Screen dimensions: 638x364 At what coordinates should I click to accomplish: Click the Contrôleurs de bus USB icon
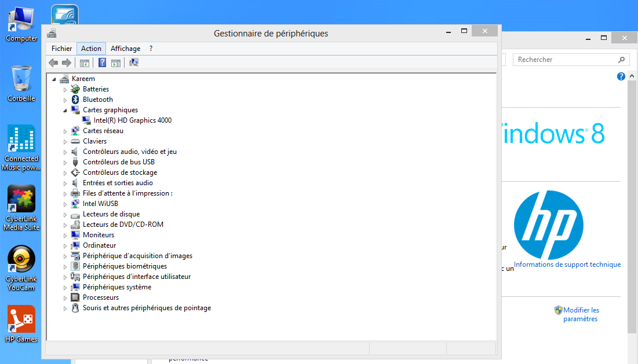click(x=75, y=162)
